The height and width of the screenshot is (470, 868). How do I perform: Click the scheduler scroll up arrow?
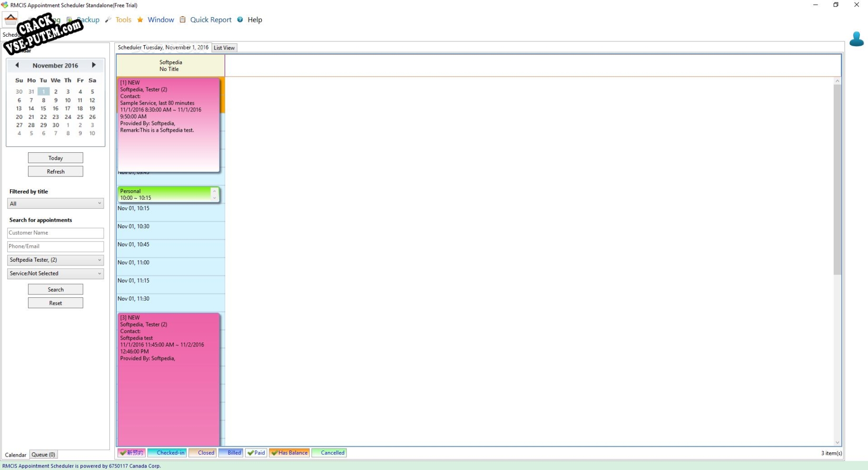pos(837,81)
